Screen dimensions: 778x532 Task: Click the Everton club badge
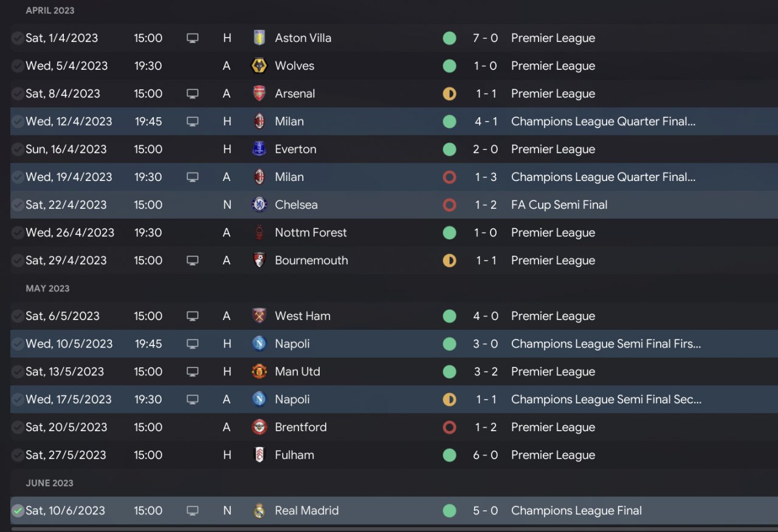point(260,149)
